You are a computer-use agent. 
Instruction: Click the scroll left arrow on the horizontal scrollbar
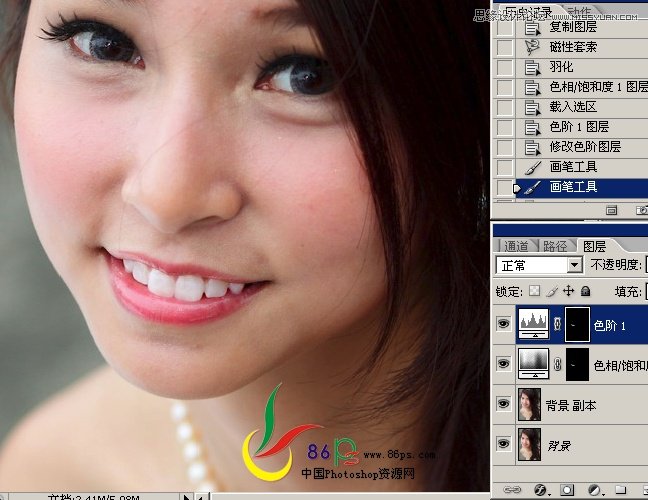tap(202, 497)
